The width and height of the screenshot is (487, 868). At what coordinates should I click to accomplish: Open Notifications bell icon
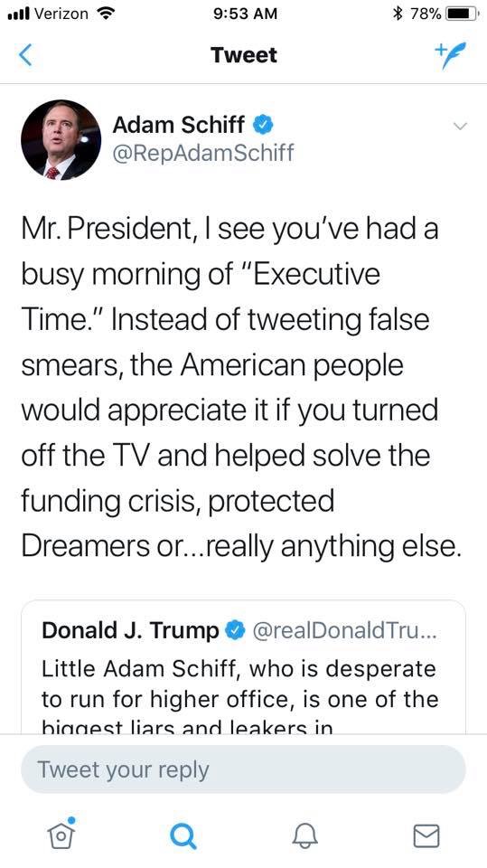pyautogui.click(x=304, y=835)
